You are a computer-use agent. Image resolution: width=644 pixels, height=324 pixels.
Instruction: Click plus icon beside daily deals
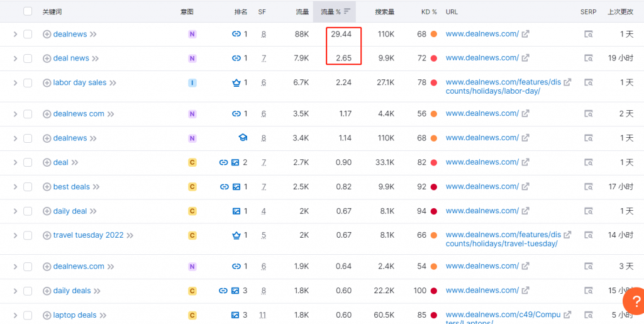click(x=47, y=291)
